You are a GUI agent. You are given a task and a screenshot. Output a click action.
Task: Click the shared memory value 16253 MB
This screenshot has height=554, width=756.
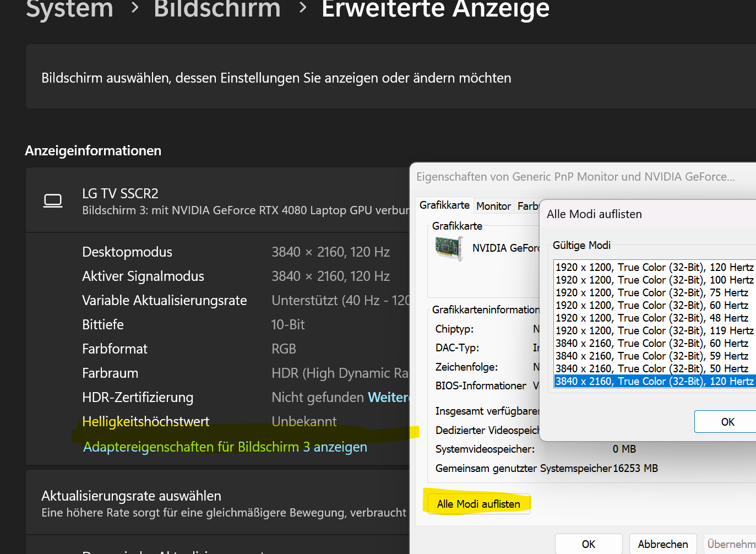635,468
